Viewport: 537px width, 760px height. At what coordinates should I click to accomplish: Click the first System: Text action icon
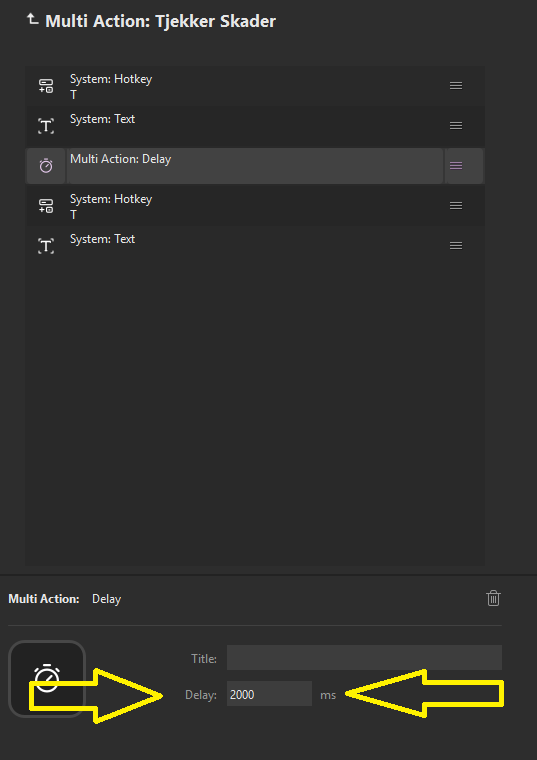[46, 126]
